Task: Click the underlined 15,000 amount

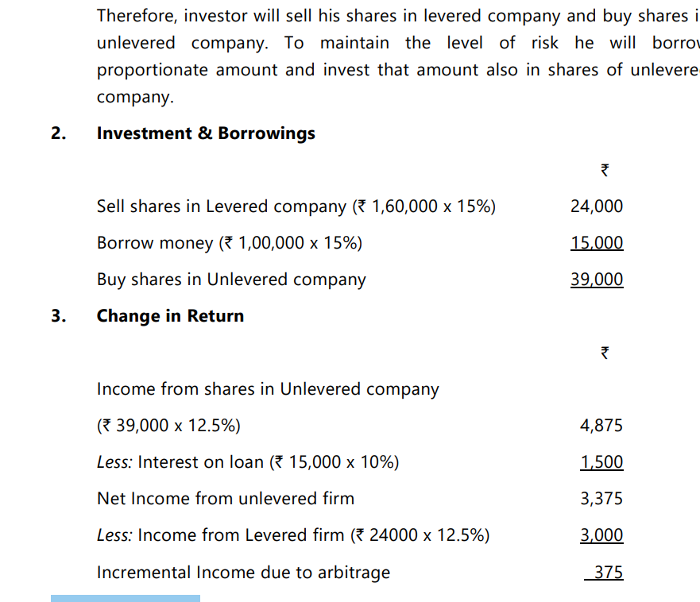Action: tap(597, 243)
